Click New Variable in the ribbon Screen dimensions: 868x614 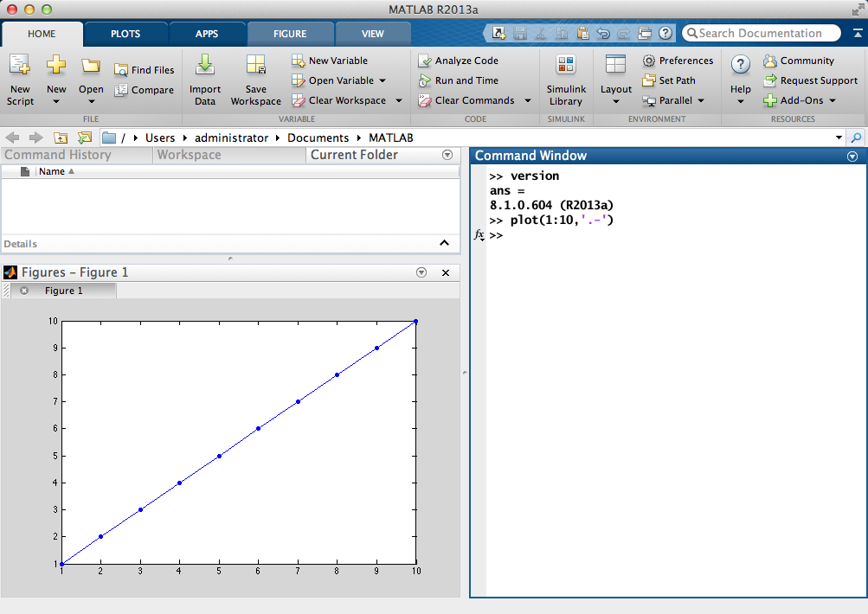coord(330,61)
